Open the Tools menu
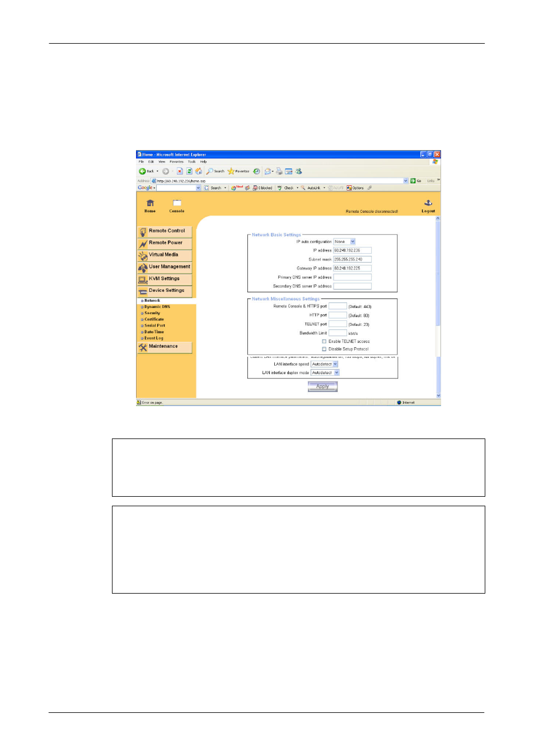 tap(191, 162)
